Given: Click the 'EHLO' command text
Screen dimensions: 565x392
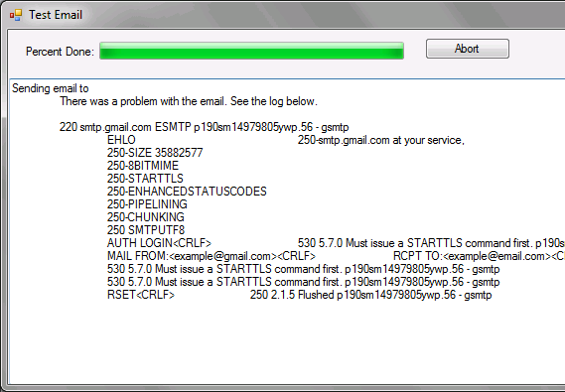Looking at the screenshot, I should [x=121, y=140].
